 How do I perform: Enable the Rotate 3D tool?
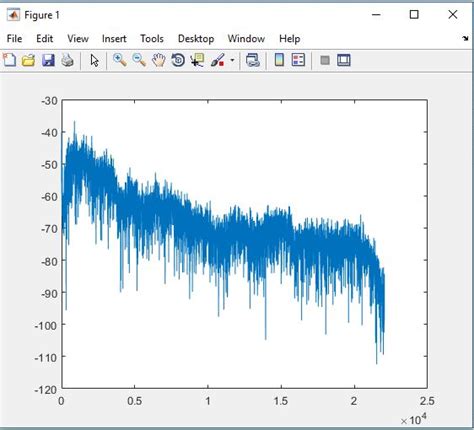pyautogui.click(x=178, y=60)
